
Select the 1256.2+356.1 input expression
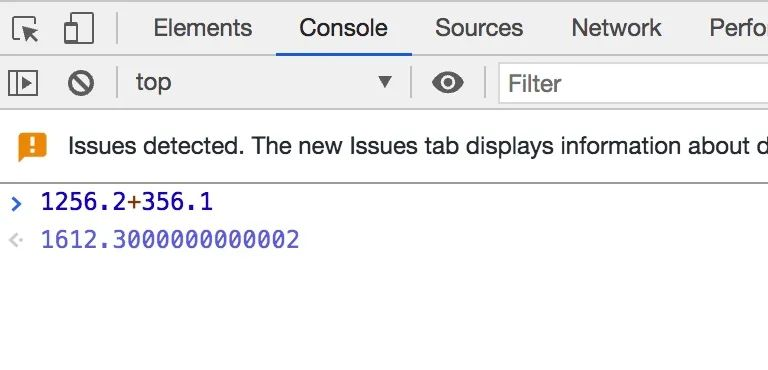coord(127,202)
